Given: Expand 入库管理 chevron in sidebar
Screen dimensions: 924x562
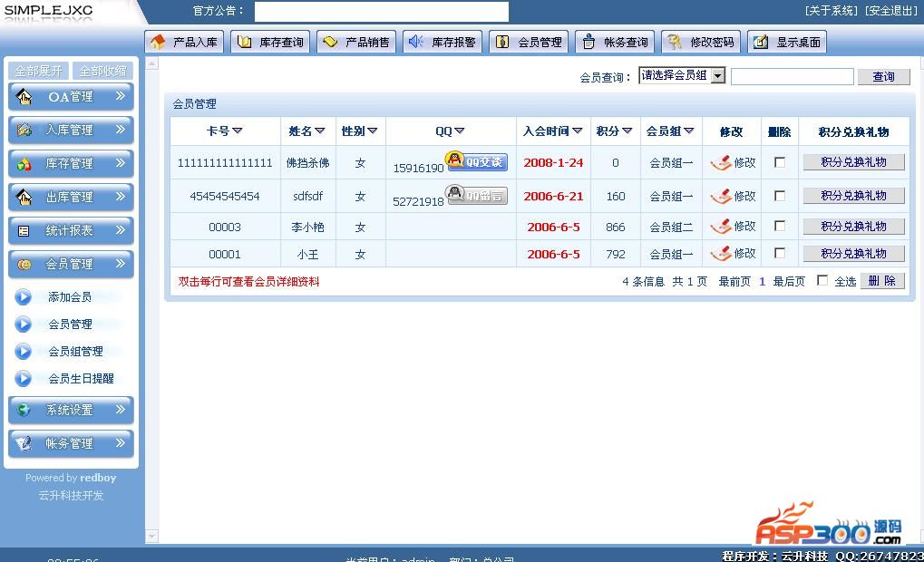Looking at the screenshot, I should pos(121,129).
